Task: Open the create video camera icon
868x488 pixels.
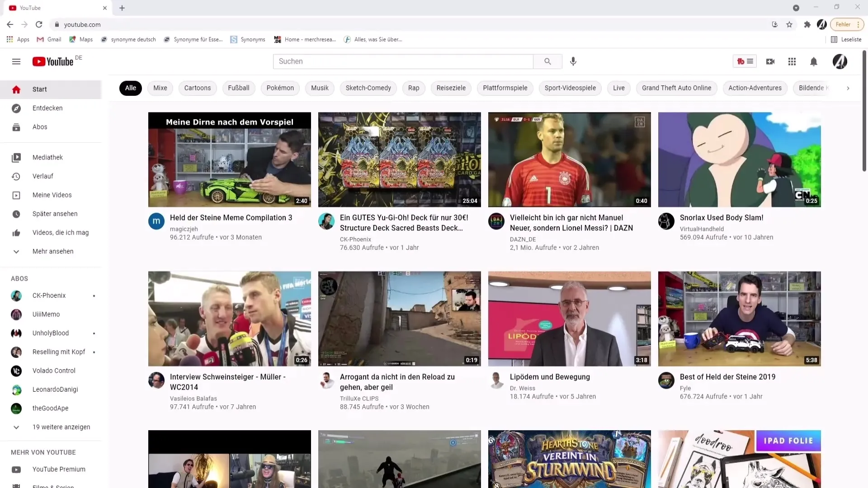Action: (770, 61)
